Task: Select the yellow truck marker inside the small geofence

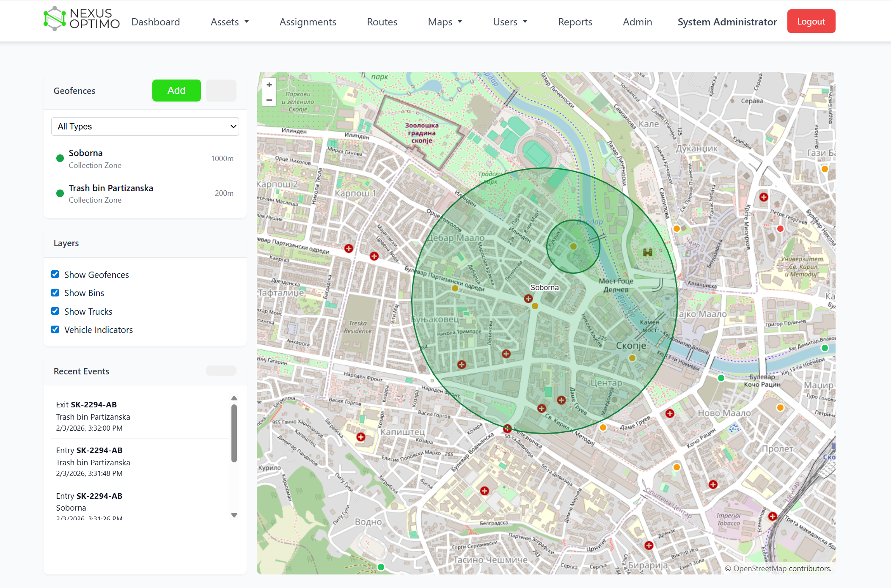Action: pyautogui.click(x=573, y=245)
